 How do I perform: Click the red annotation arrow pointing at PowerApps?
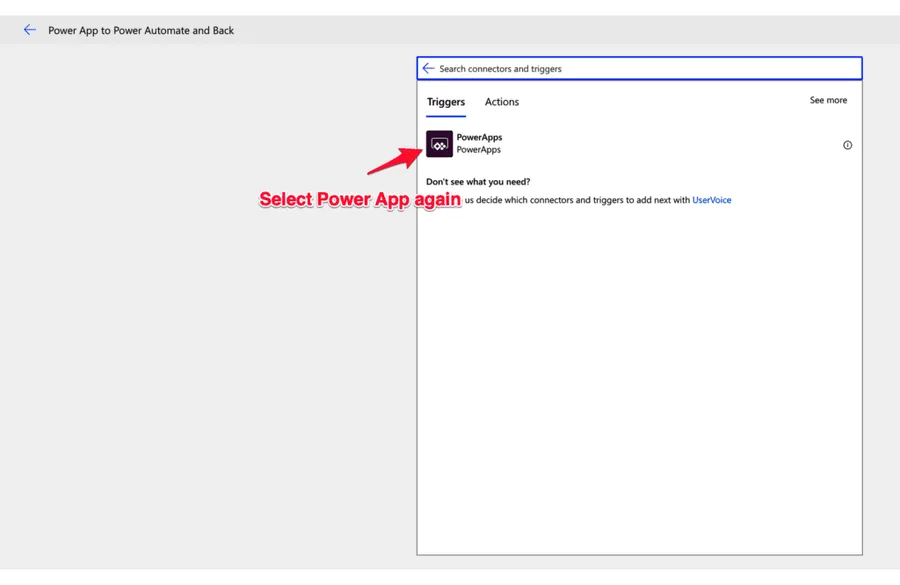pyautogui.click(x=395, y=160)
